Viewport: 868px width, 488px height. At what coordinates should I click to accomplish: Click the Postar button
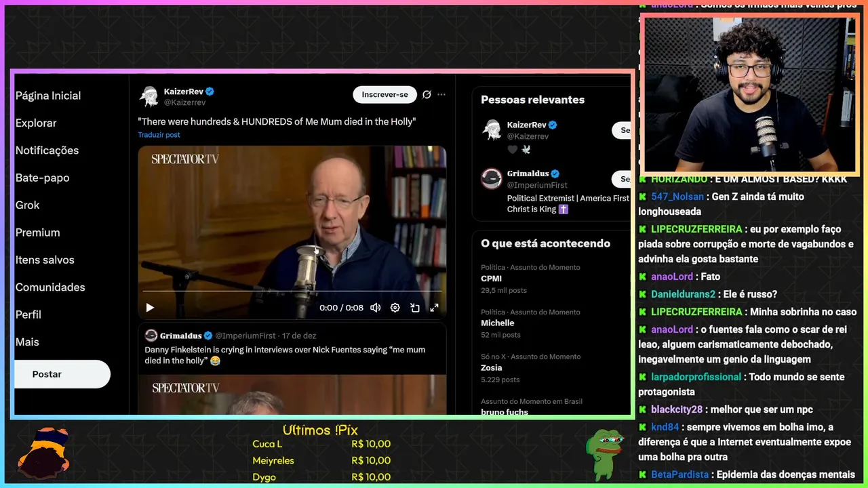62,374
